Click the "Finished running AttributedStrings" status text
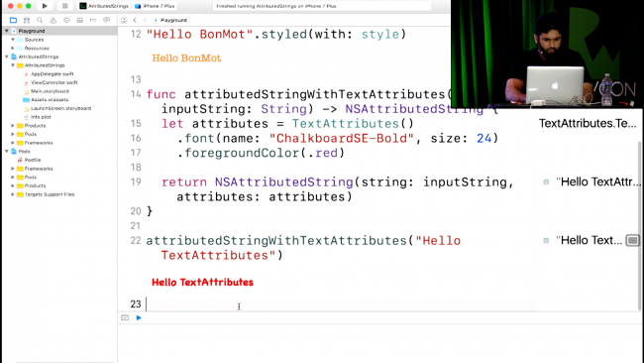Image resolution: width=644 pixels, height=363 pixels. (276, 6)
